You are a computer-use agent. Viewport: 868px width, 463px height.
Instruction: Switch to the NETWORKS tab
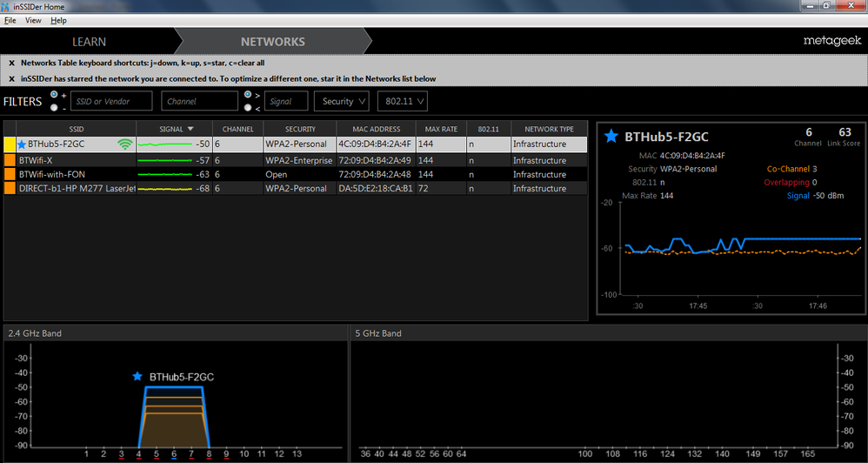tap(272, 42)
